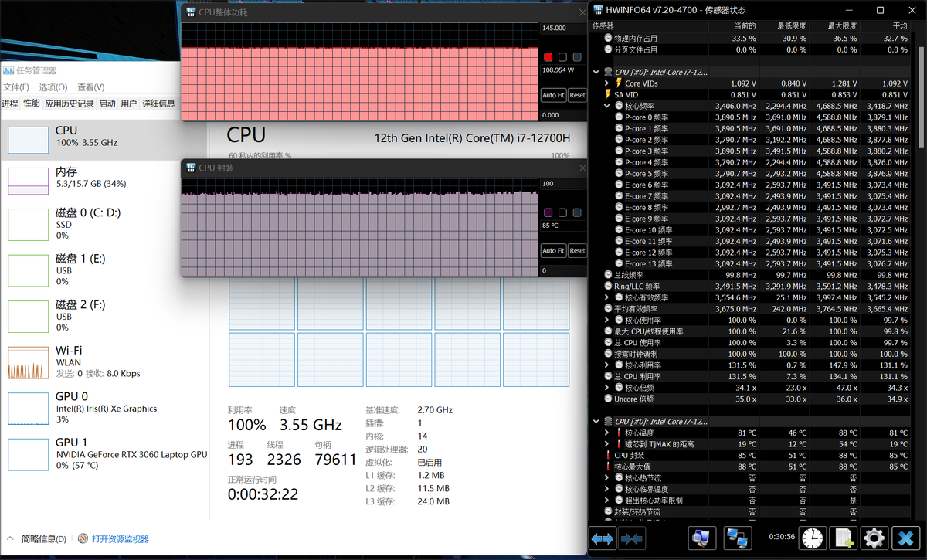Click the lightning icon next to SA VID

pos(608,94)
